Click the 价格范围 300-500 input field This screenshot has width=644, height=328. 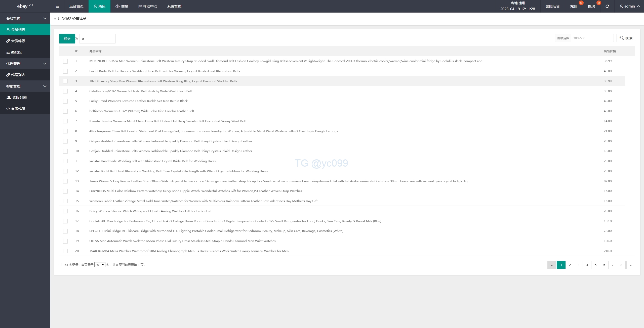pyautogui.click(x=592, y=38)
